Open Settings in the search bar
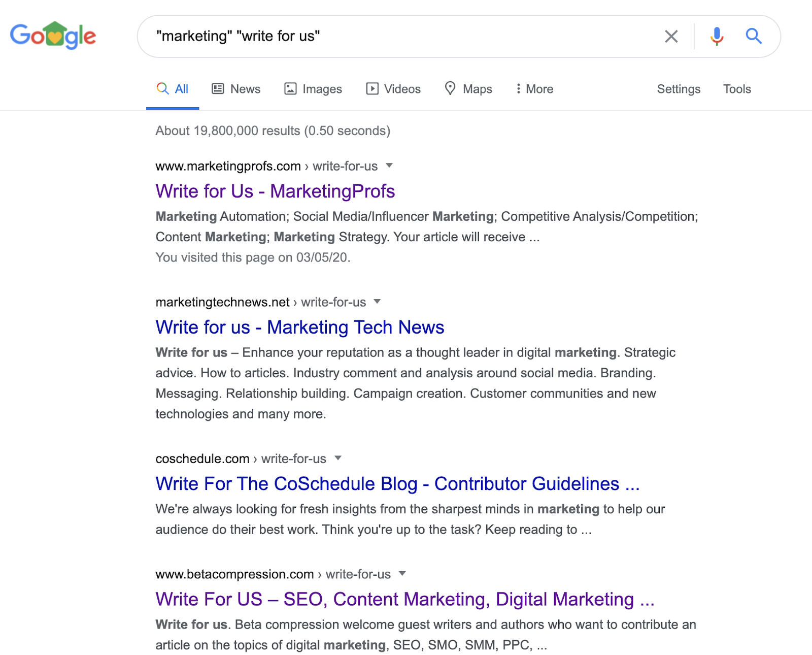Viewport: 812px width, 655px height. click(x=679, y=89)
